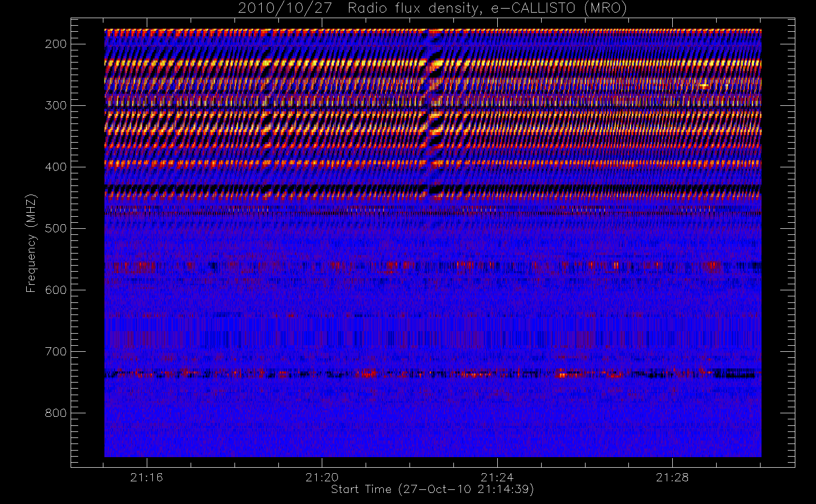The image size is (816, 504).
Task: Click the 'Start Time (27-Oct-10 21:14:39)' label
Action: 432,489
